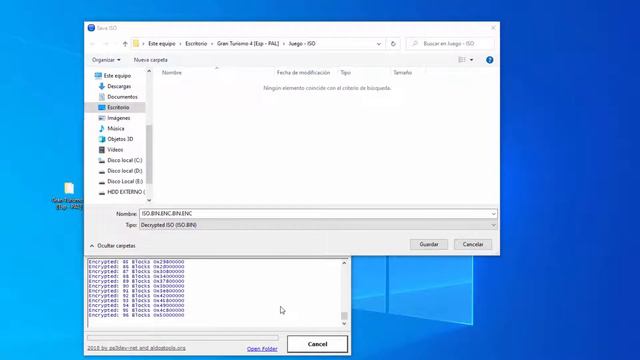Select Descargas in the navigation pane

pyautogui.click(x=119, y=86)
